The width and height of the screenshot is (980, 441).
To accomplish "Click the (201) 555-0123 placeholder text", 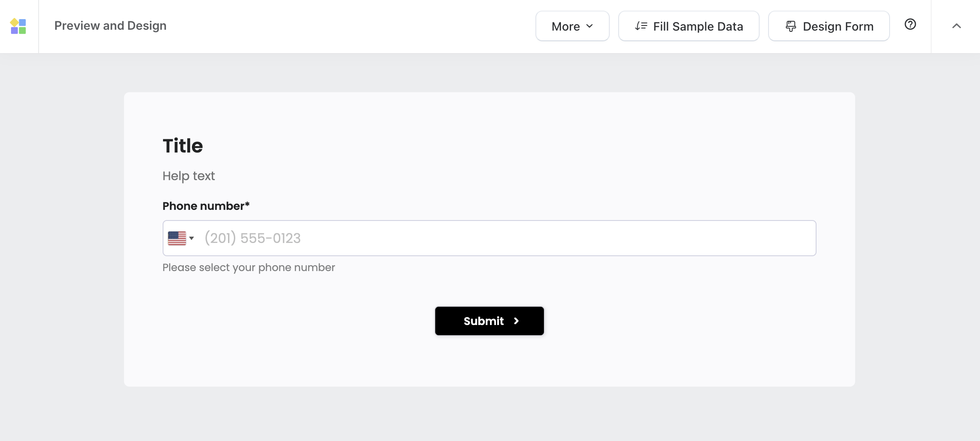I will (253, 238).
